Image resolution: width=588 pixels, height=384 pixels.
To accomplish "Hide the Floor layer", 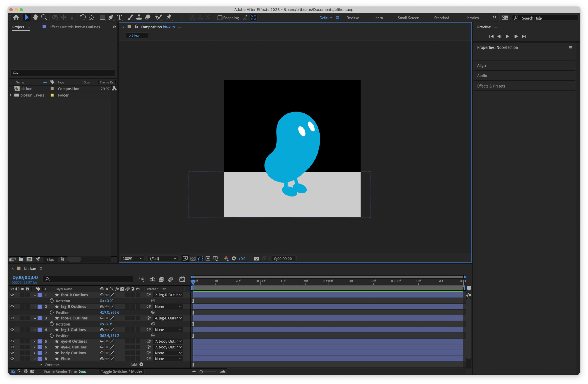I will point(12,358).
